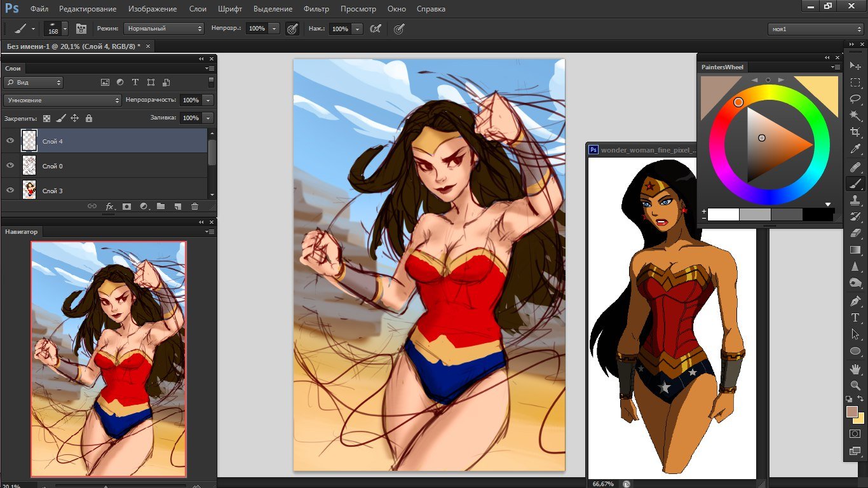
Task: Toggle type layer filter
Action: [135, 83]
